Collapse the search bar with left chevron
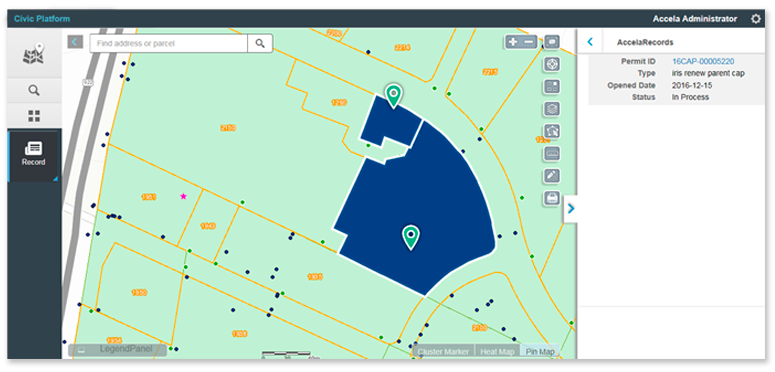The height and width of the screenshot is (372, 775). (x=75, y=42)
